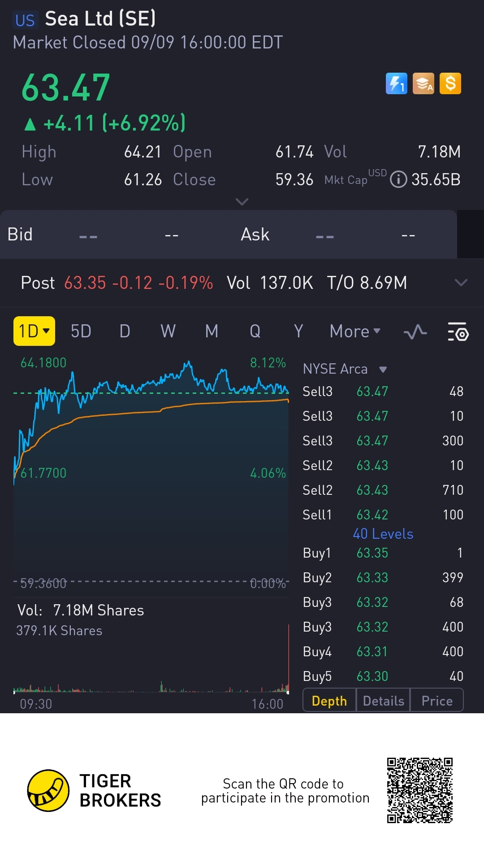Tap the Buy4 63.31 row

(x=383, y=651)
